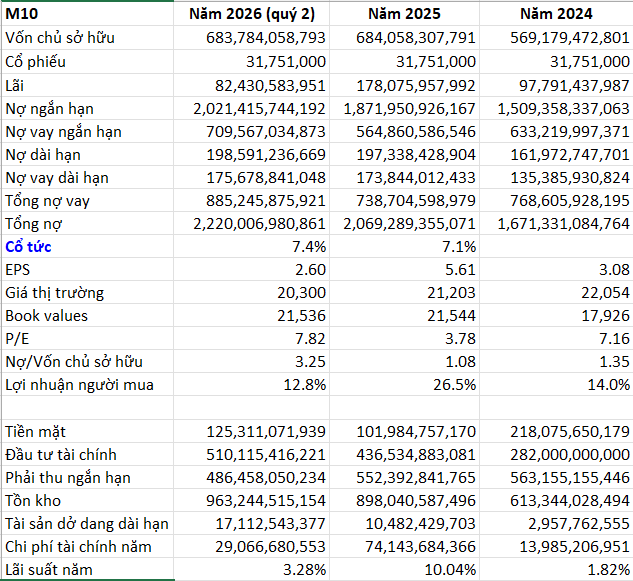The image size is (633, 581).
Task: Select cell with value 2,220,006,980,861
Action: click(x=252, y=224)
